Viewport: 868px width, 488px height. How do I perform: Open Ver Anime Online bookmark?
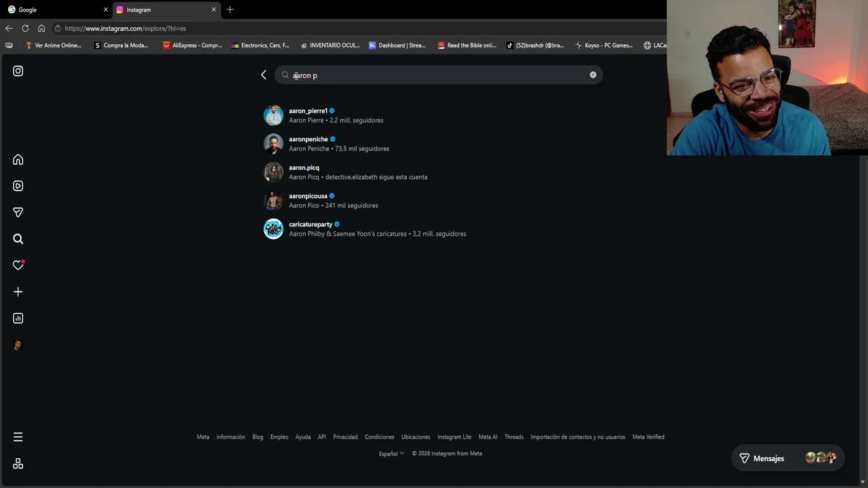tap(53, 45)
